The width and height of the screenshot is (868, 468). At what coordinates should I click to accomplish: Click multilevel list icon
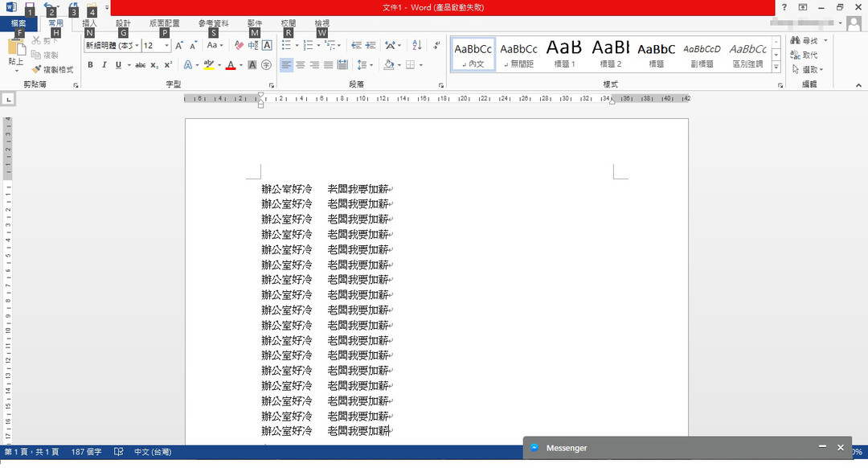coord(330,45)
